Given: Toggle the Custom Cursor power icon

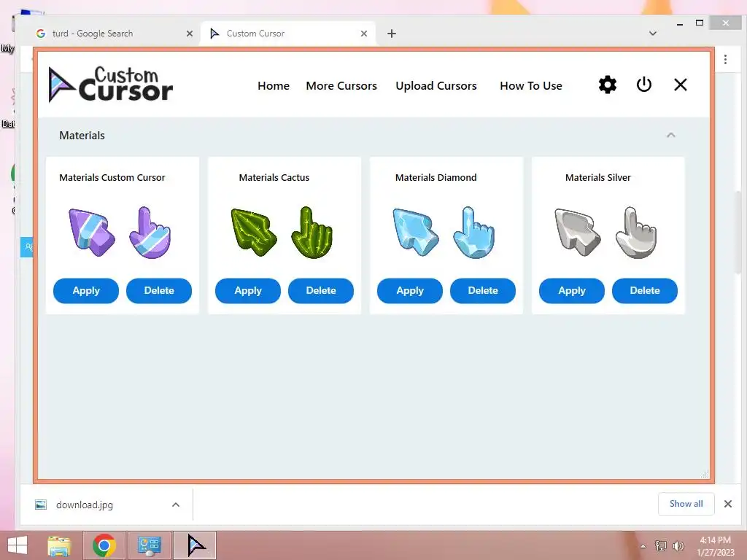Looking at the screenshot, I should tap(643, 85).
